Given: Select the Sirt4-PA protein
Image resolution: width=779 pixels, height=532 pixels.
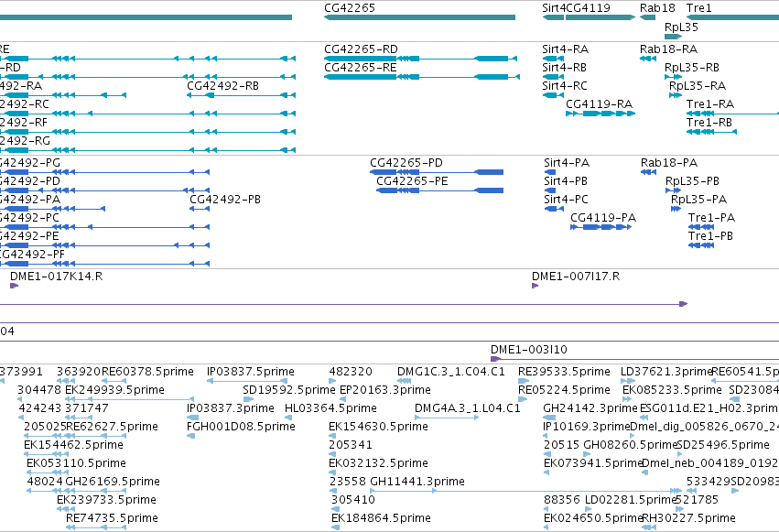Looking at the screenshot, I should coord(550,172).
